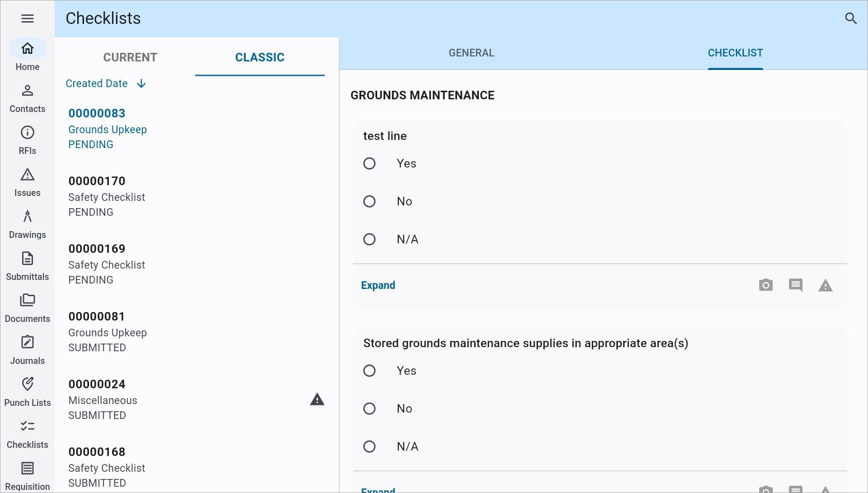The width and height of the screenshot is (868, 493).
Task: Select No for test line
Action: click(x=369, y=201)
